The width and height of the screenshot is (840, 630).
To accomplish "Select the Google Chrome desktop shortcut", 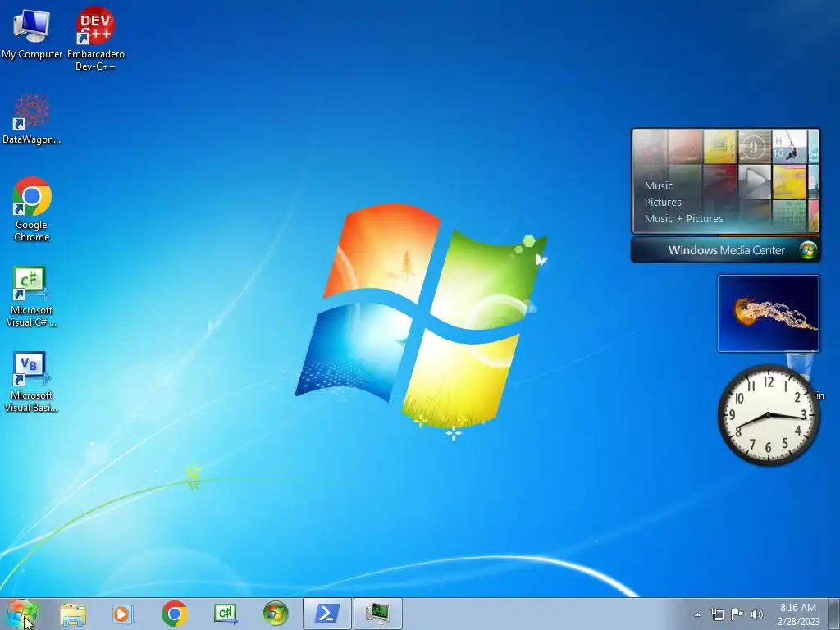I will (x=32, y=209).
